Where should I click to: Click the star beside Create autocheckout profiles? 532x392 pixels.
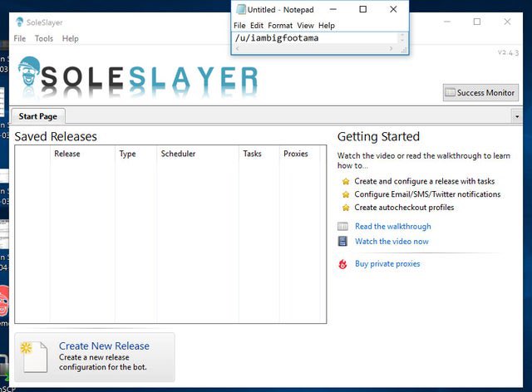[x=346, y=208]
